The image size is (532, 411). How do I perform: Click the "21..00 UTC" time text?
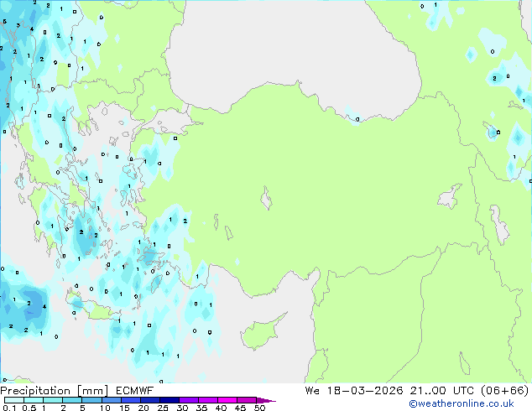point(441,391)
